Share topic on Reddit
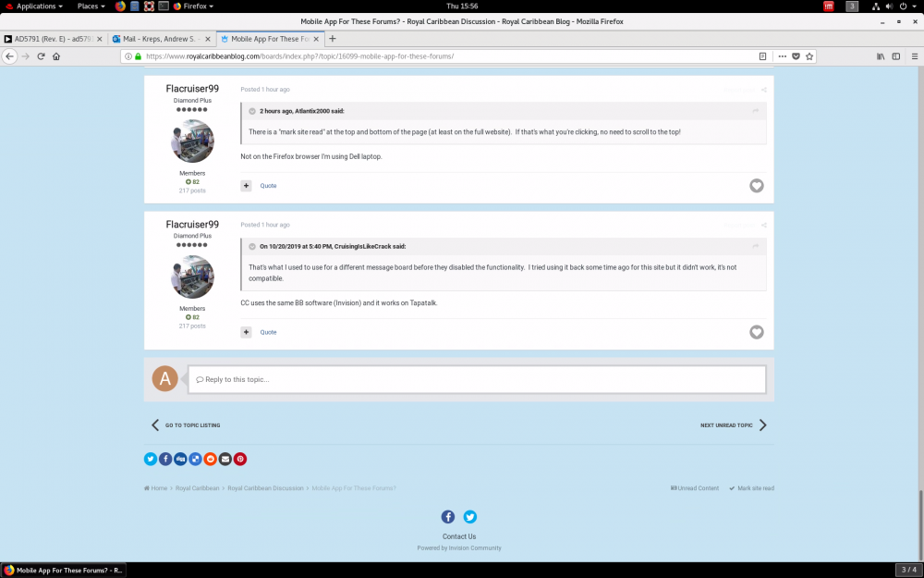924x578 pixels. (211, 459)
